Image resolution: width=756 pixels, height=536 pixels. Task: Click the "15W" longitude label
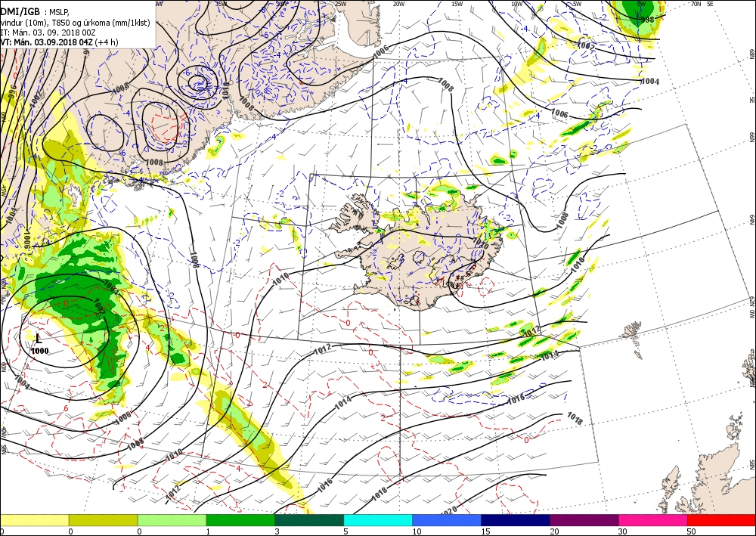457,4
